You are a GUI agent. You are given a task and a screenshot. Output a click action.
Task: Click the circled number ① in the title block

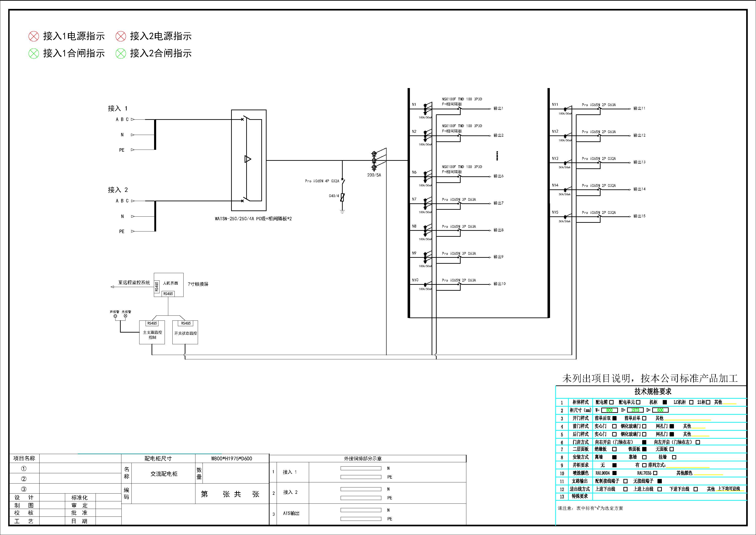(24, 468)
